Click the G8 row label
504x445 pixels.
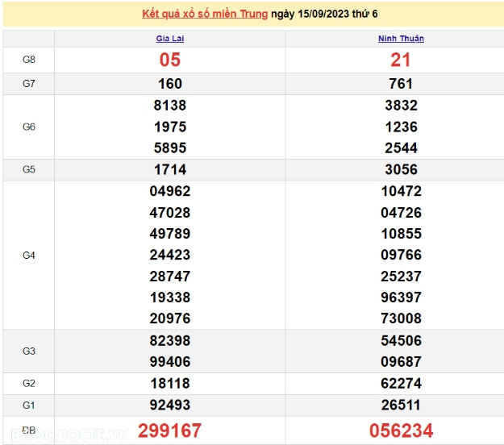pos(29,60)
